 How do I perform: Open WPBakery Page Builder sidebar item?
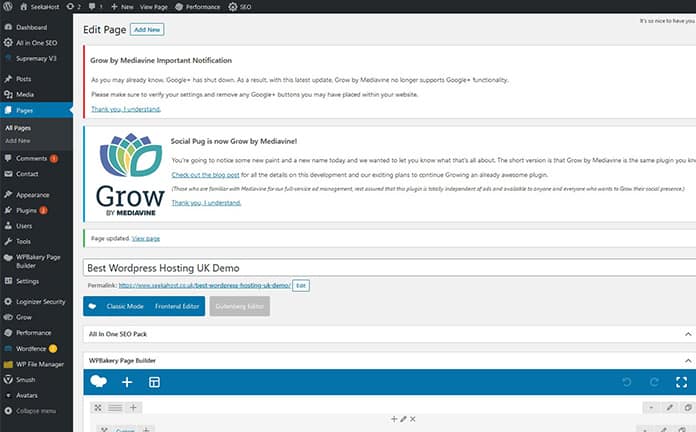point(36,261)
